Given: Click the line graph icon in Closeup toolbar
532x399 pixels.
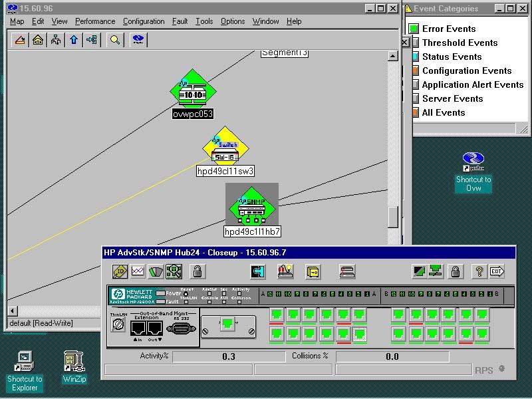Looking at the screenshot, I should pos(138,271).
